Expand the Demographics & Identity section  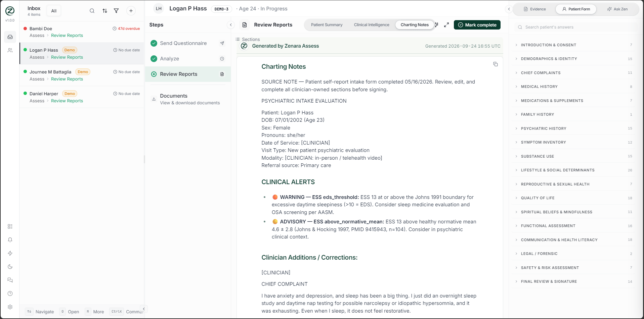tap(574, 59)
